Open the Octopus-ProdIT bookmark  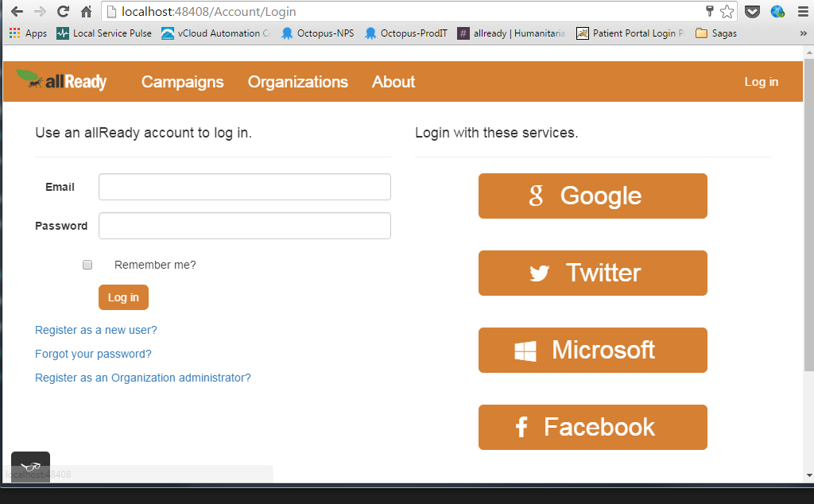(x=405, y=33)
